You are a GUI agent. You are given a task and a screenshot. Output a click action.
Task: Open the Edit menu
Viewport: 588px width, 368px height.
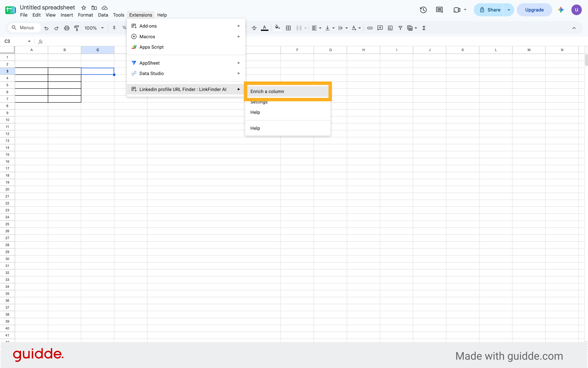37,15
